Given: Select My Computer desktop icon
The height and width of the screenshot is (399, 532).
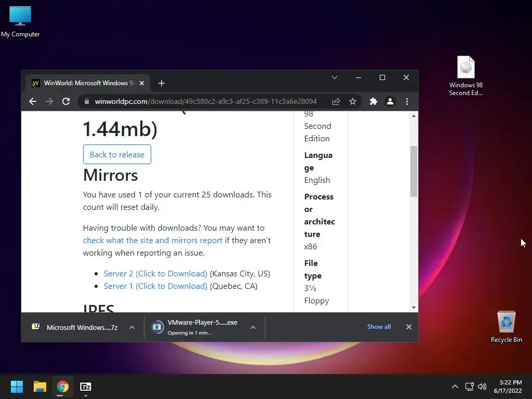Looking at the screenshot, I should coord(20,21).
